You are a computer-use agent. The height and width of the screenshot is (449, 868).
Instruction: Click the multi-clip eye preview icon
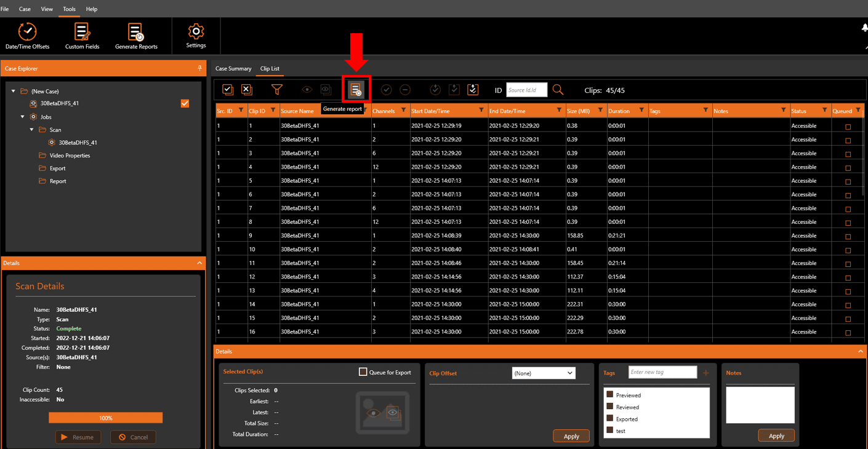tap(326, 90)
